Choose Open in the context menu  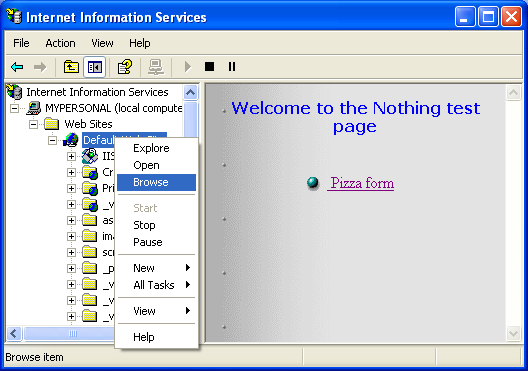click(x=156, y=165)
